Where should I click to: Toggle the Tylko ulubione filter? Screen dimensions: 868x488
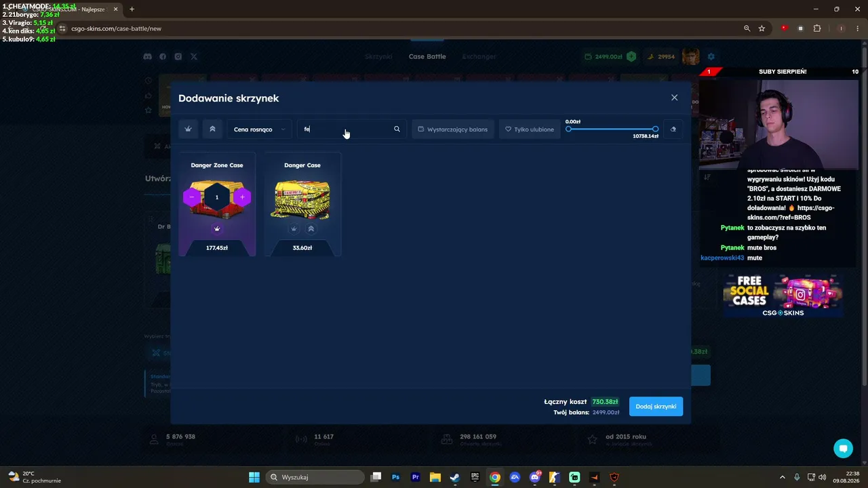tap(530, 129)
